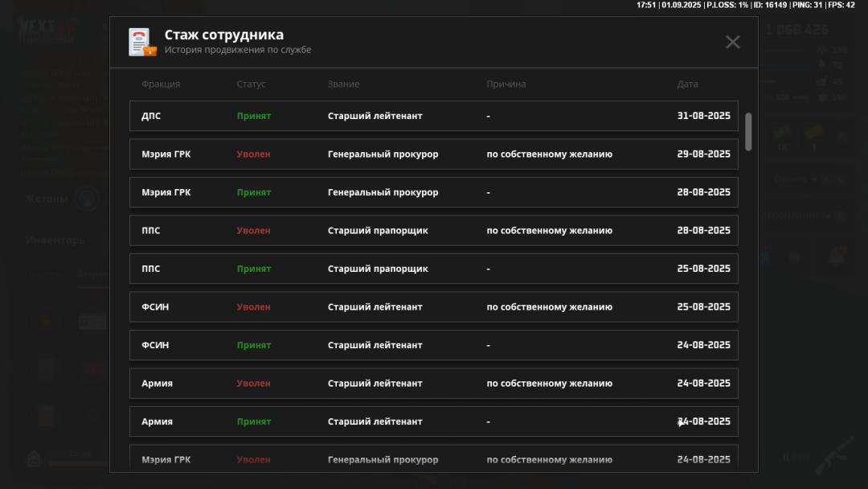Screen dimensions: 868x489
Task: Click the Инвентарь heading behind the dialog
Action: [55, 240]
